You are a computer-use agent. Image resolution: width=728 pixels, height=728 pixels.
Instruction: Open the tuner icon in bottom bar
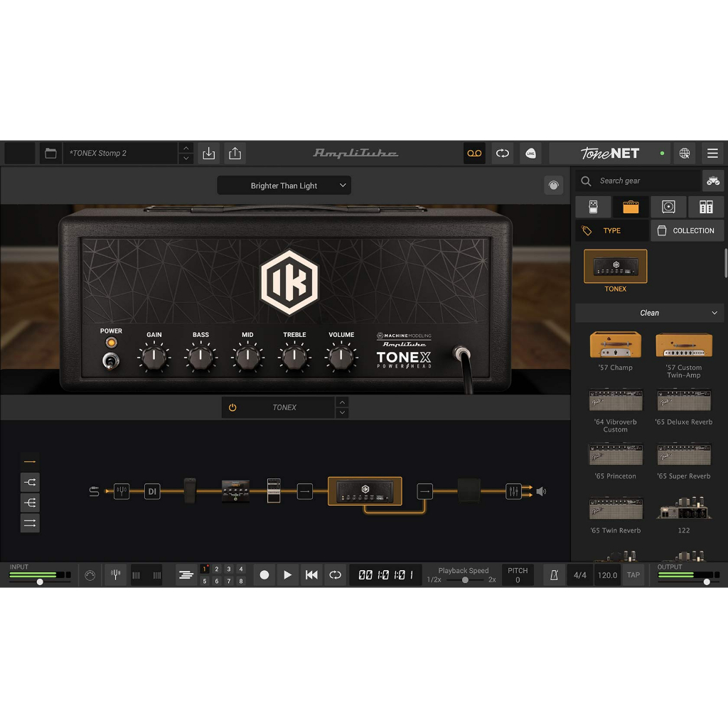point(115,575)
